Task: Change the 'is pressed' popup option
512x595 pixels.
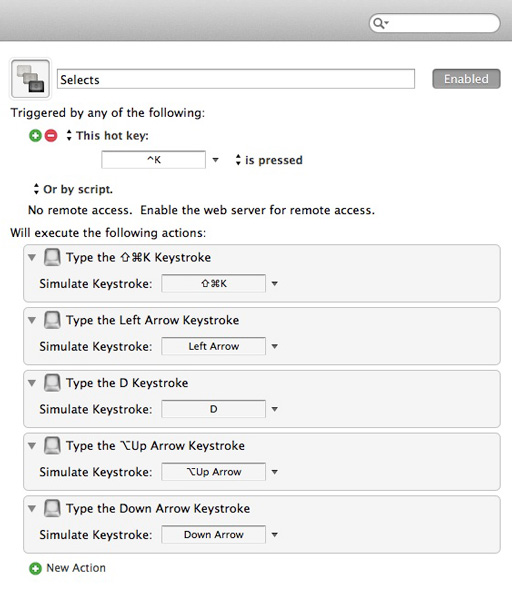Action: pos(269,160)
